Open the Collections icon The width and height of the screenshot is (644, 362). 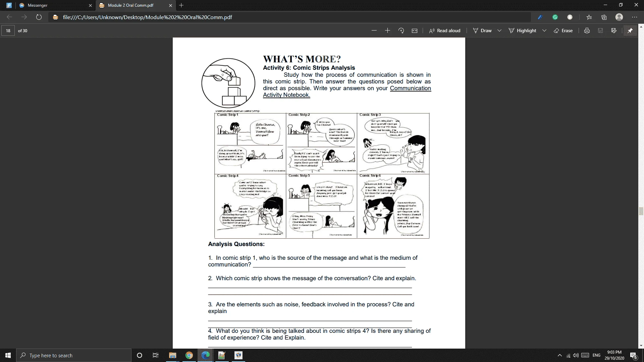pos(604,17)
